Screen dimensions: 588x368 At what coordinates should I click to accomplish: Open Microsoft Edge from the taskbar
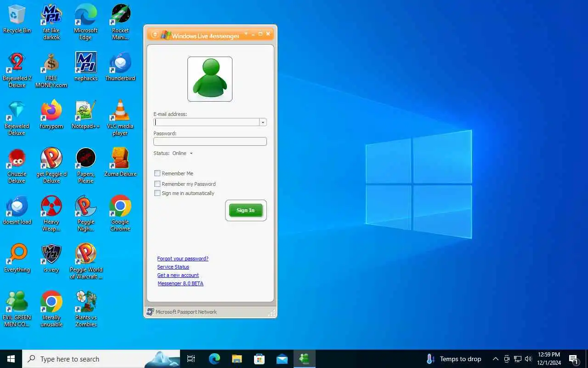coord(214,359)
